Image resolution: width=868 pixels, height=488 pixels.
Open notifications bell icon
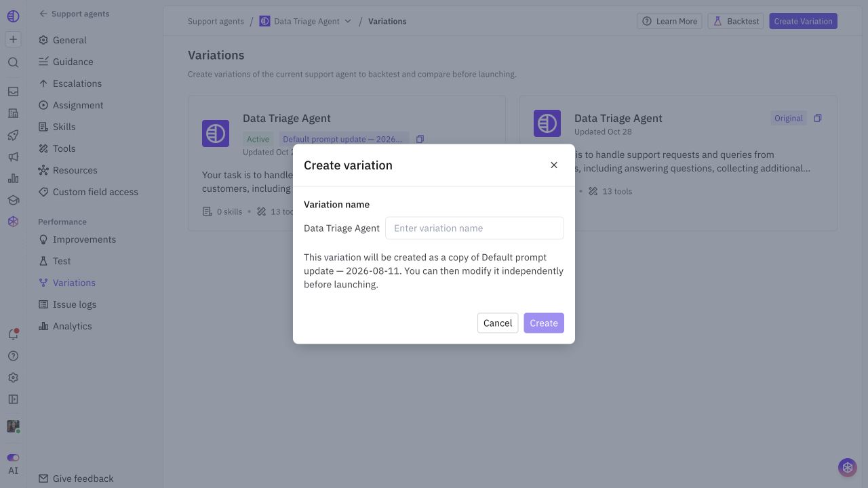coord(13,334)
